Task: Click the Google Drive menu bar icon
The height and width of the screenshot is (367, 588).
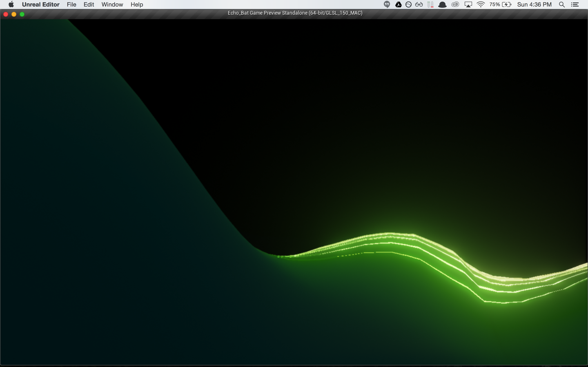Action: (398, 4)
